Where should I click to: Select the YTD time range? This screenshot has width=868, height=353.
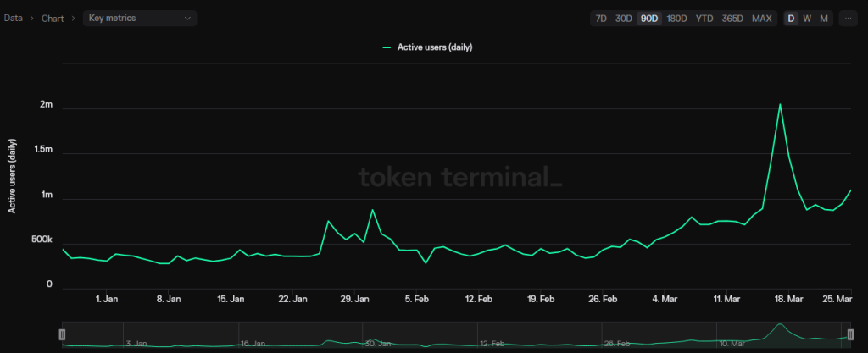pyautogui.click(x=704, y=19)
